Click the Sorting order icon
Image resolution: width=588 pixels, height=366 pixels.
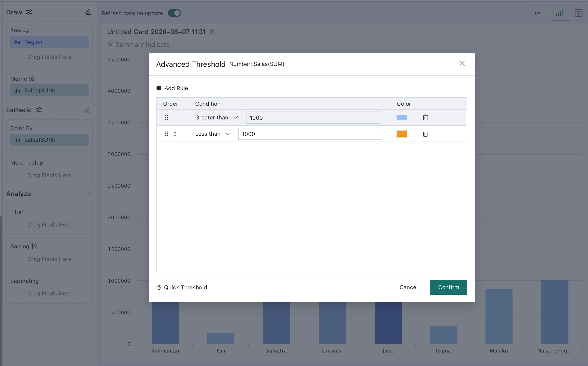click(34, 246)
